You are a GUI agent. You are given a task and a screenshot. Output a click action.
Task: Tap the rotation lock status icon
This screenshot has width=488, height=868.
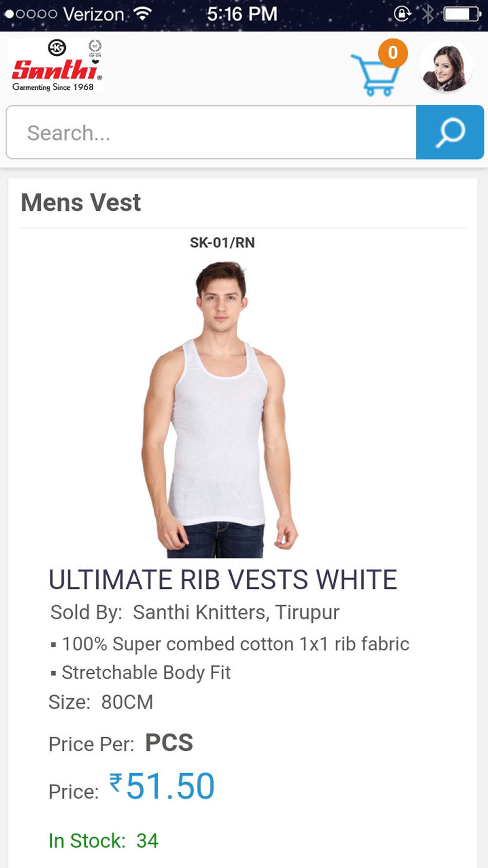point(402,14)
